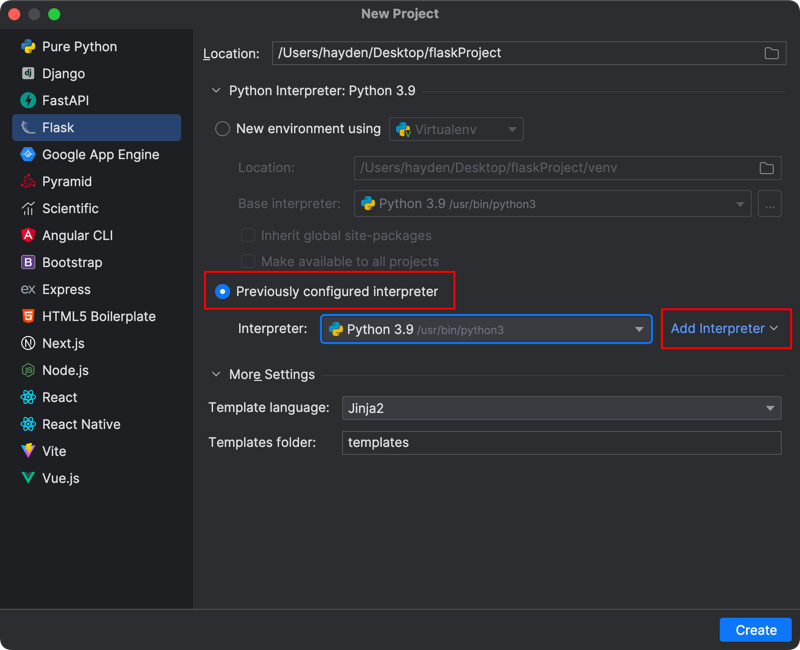Collapse the More Settings section
Image resolution: width=800 pixels, height=650 pixels.
[216, 375]
